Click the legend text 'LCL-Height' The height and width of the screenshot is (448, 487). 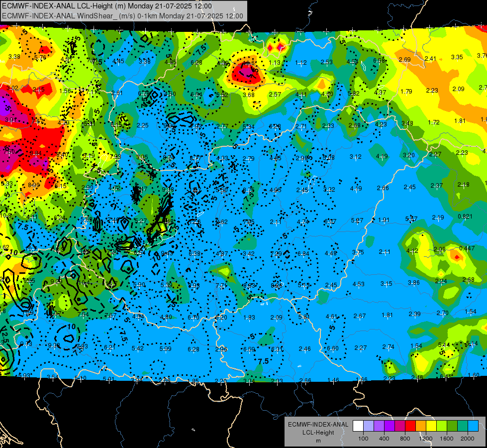pyautogui.click(x=318, y=433)
